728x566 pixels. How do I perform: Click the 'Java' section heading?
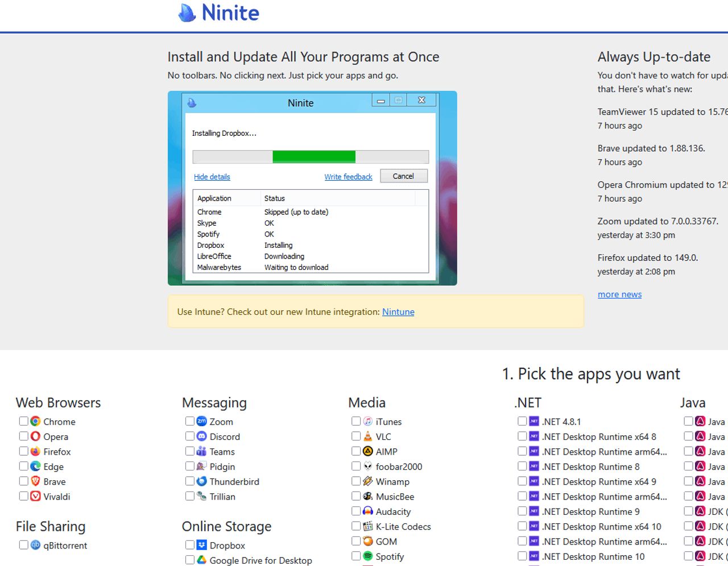[x=693, y=402]
